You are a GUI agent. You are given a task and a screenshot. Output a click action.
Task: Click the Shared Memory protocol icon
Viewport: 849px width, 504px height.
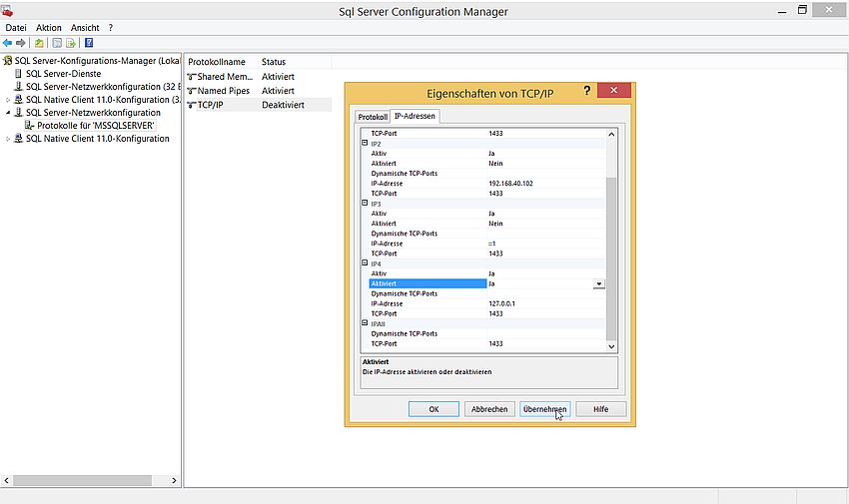(x=191, y=77)
